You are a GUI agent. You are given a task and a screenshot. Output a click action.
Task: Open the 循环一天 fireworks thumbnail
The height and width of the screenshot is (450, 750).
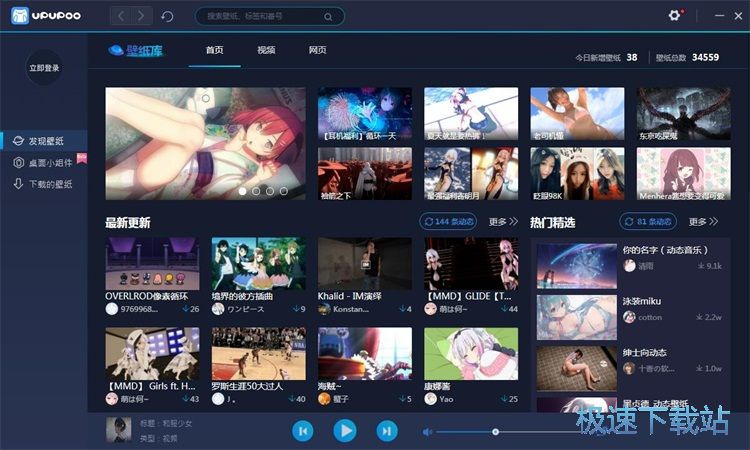(365, 114)
